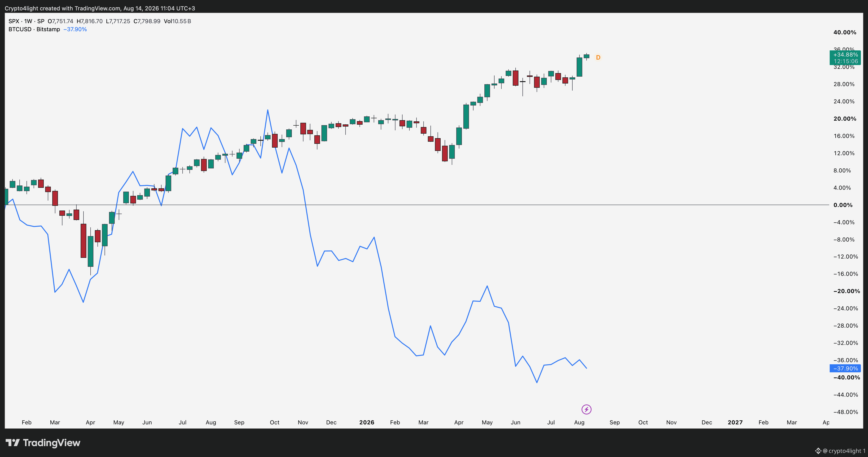Click the positive 16.00% price axis label
868x457 pixels.
coord(844,136)
